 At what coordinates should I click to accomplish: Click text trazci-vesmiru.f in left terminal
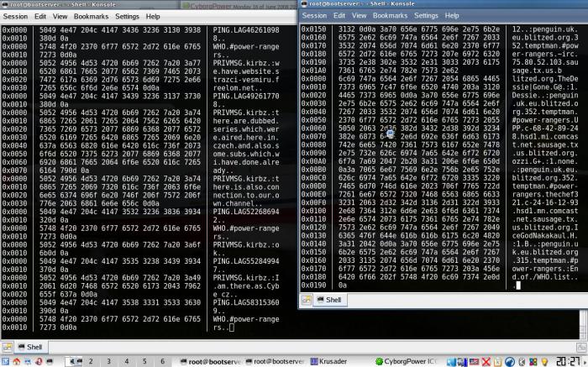(x=246, y=80)
